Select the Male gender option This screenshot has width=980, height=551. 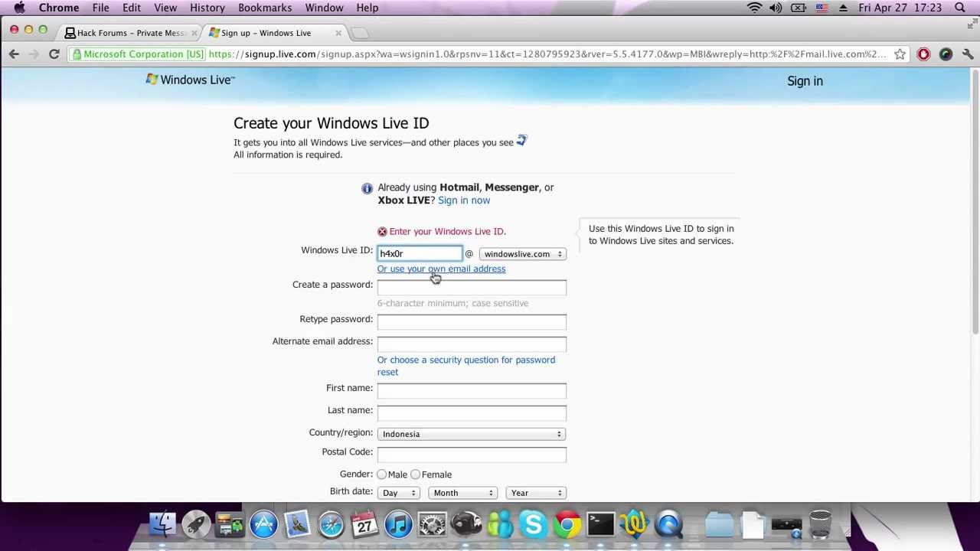pos(381,474)
